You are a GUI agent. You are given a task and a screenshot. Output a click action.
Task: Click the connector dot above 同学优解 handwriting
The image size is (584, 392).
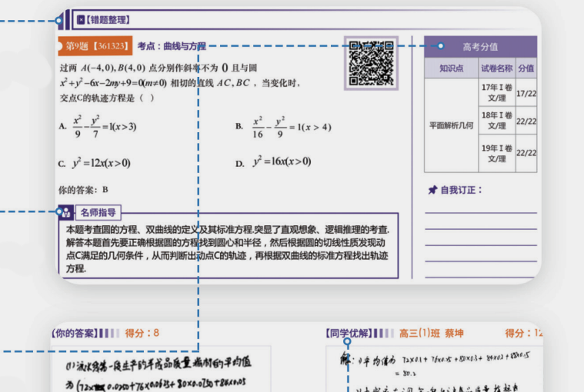click(348, 342)
